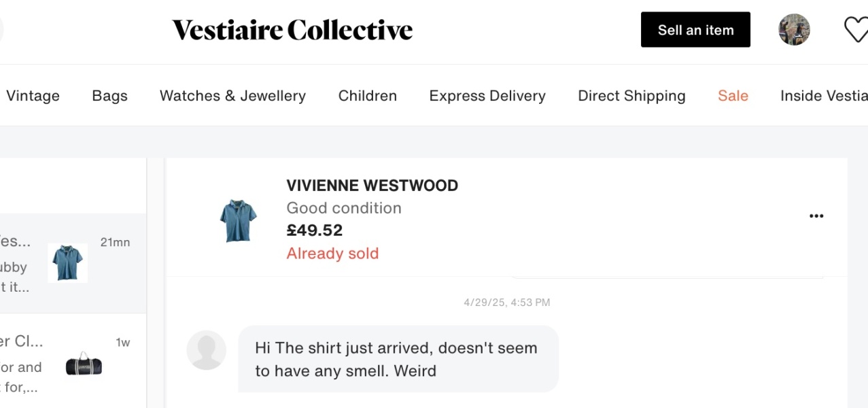The image size is (868, 408).
Task: Open the wishlist heart icon
Action: pyautogui.click(x=855, y=29)
